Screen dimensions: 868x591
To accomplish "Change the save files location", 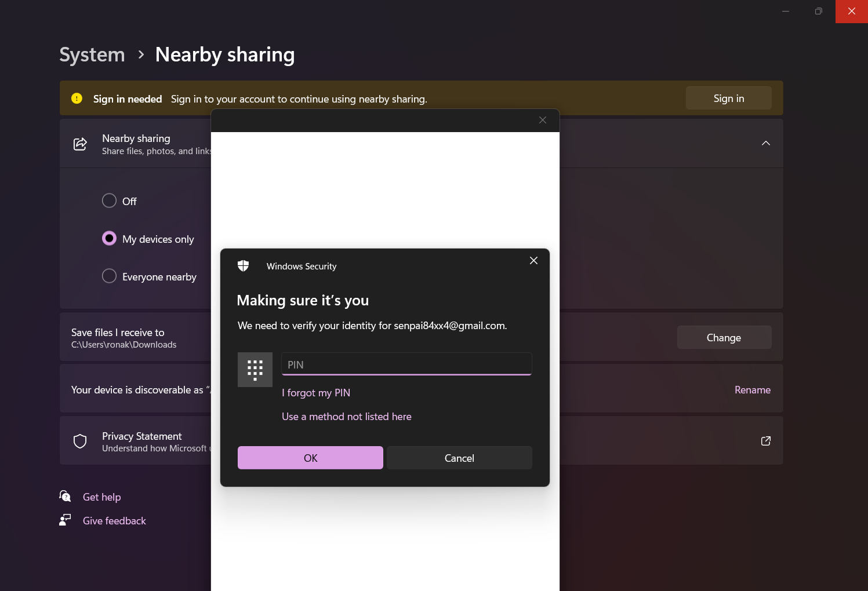I will click(x=724, y=337).
